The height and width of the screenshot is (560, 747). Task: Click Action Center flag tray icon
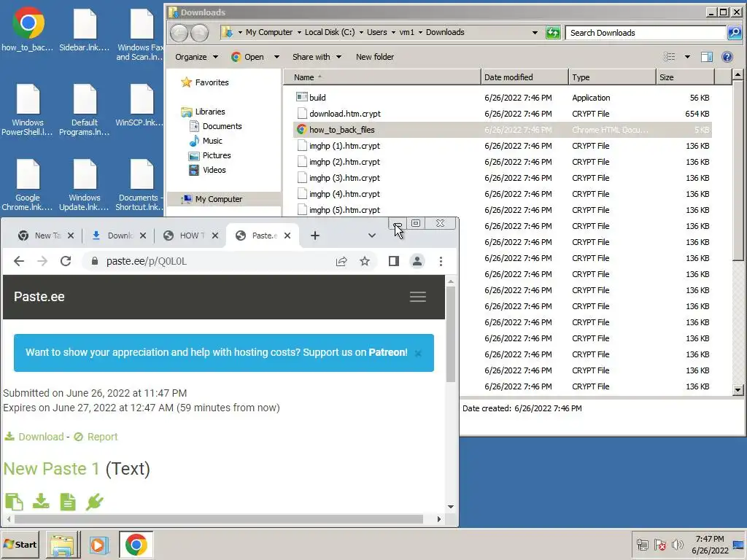click(x=659, y=545)
